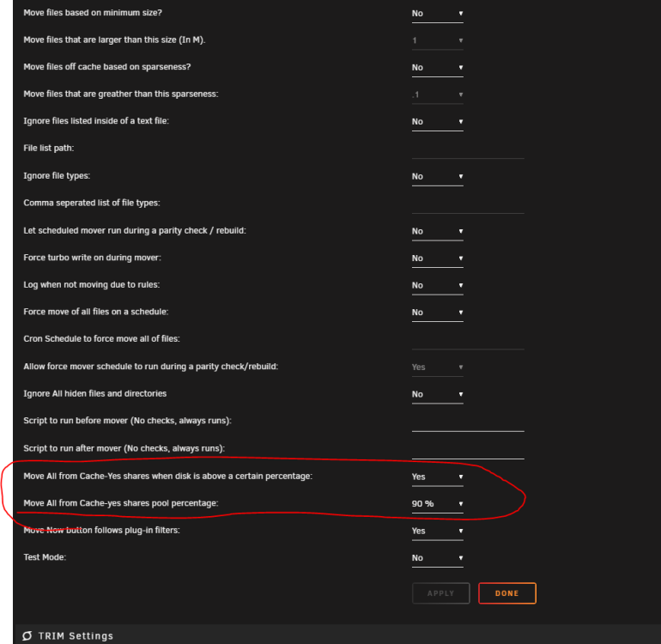Click the Cron Schedule input field
The width and height of the screenshot is (661, 644).
(x=468, y=340)
